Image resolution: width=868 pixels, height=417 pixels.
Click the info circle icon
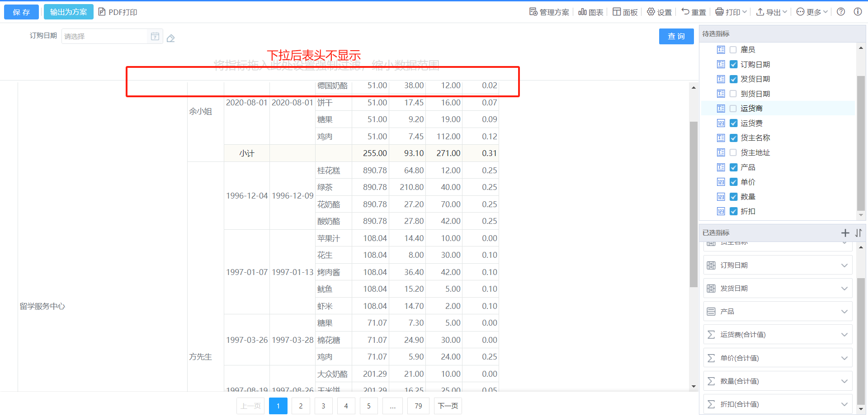(x=858, y=12)
